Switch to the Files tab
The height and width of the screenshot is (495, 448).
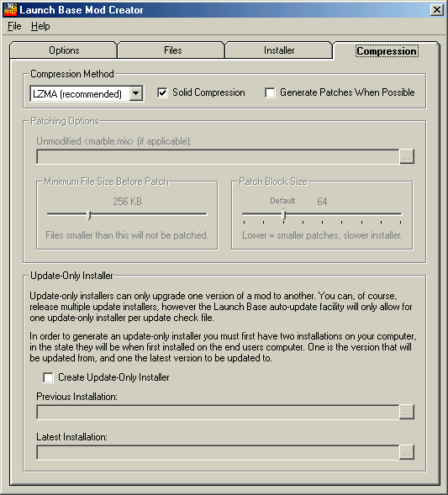(x=172, y=50)
